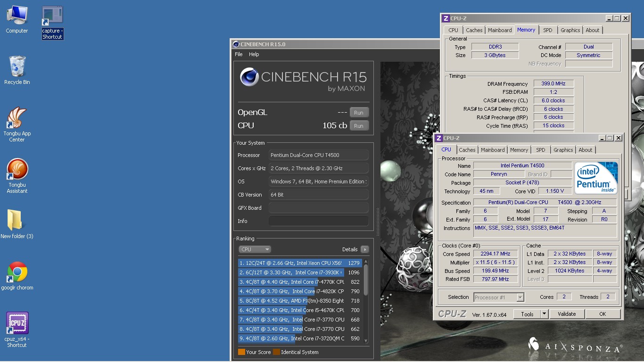The width and height of the screenshot is (644, 362).
Task: Click the Info input field in Cinebench
Action: click(318, 221)
